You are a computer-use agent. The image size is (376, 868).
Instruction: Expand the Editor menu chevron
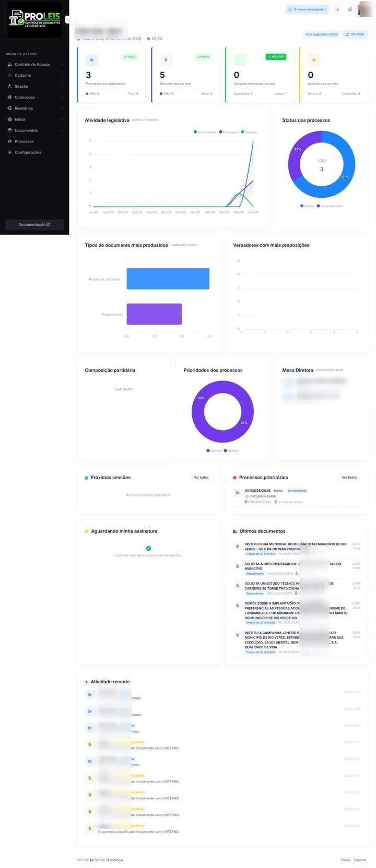[x=62, y=120]
